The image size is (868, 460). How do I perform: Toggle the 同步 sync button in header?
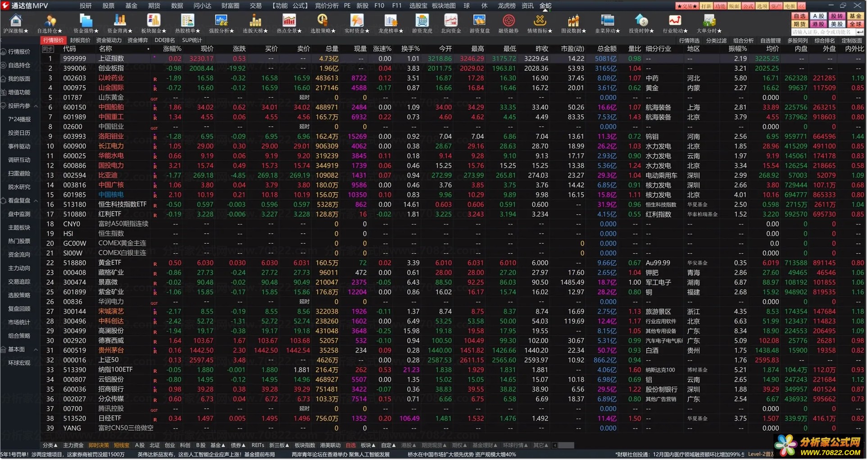(48, 49)
